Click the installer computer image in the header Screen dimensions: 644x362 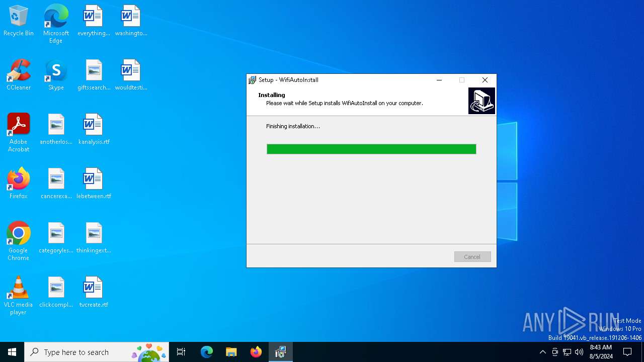coord(481,101)
